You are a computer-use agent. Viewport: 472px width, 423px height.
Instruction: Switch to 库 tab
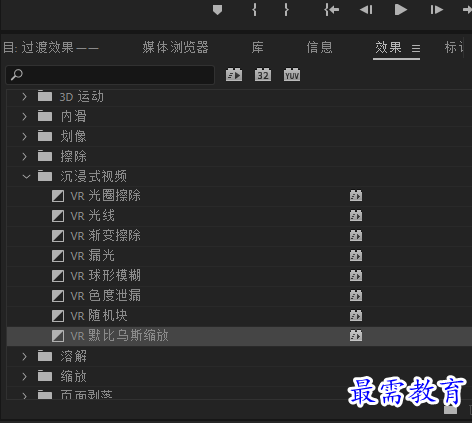[257, 48]
